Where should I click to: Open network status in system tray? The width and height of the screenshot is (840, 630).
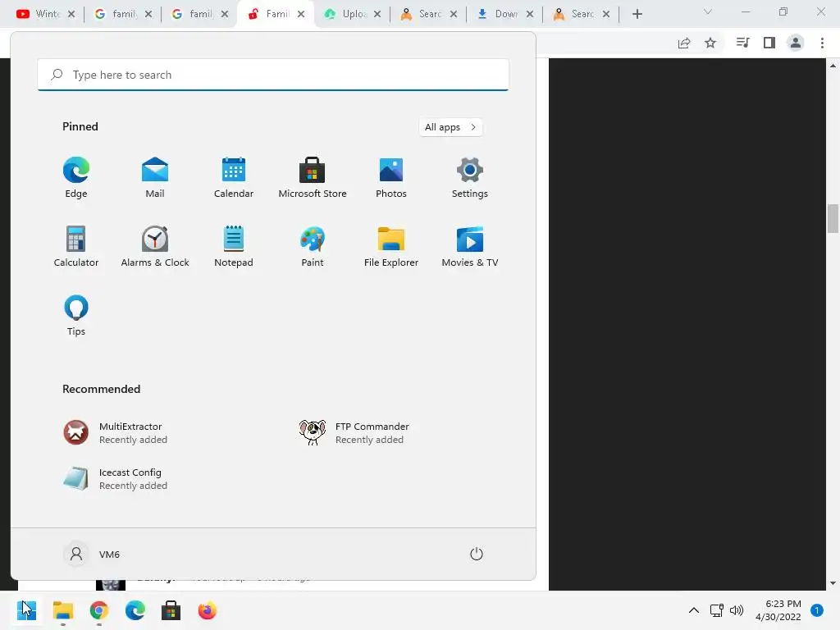pyautogui.click(x=716, y=610)
